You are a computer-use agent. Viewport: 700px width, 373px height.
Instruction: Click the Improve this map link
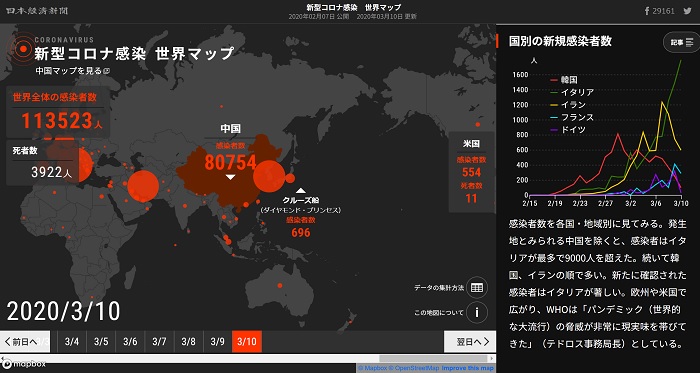click(x=468, y=369)
